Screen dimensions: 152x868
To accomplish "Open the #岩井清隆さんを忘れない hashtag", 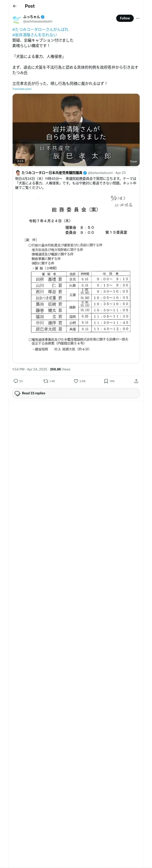I will 35,35.
